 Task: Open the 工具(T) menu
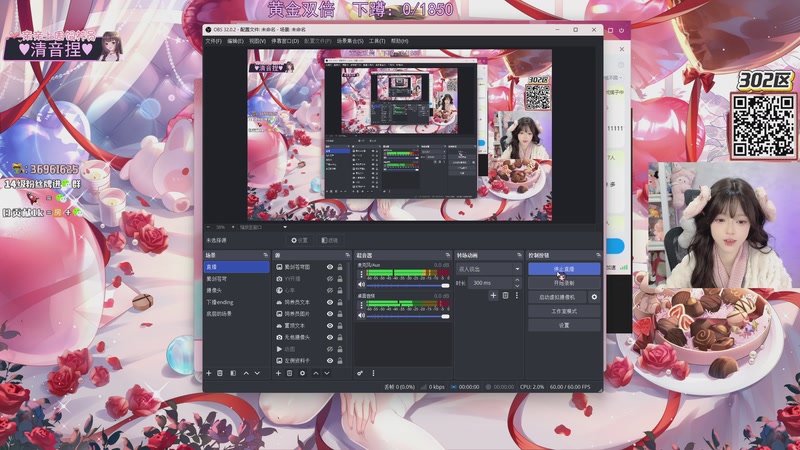pos(377,41)
